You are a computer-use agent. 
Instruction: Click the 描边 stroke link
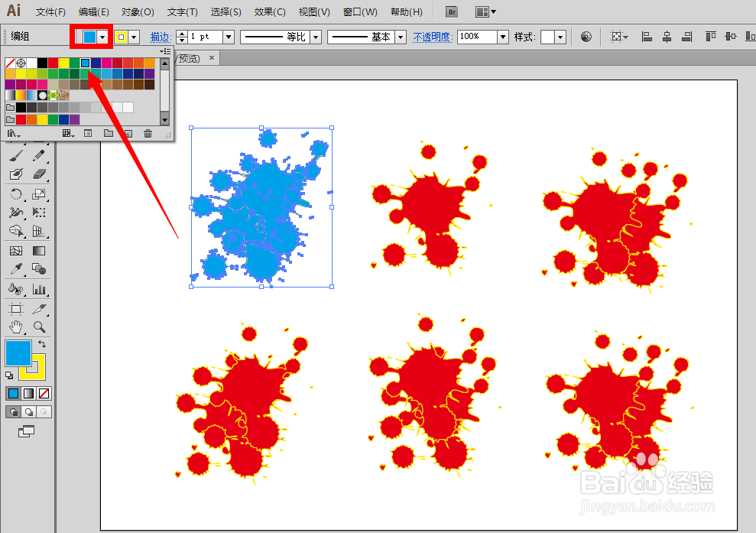(160, 37)
